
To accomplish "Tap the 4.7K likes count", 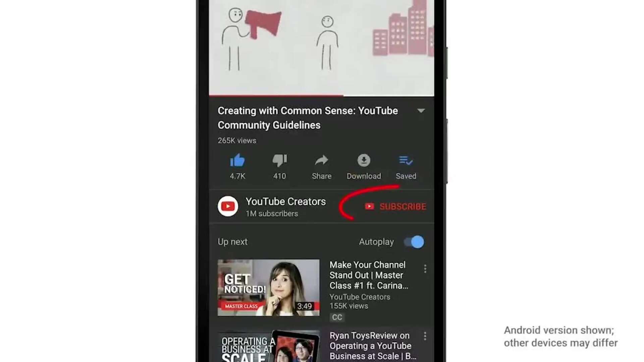I will 237,176.
